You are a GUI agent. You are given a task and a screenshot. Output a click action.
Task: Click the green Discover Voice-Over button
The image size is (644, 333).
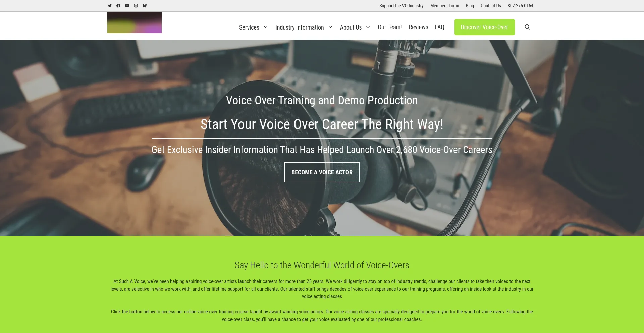pyautogui.click(x=484, y=27)
